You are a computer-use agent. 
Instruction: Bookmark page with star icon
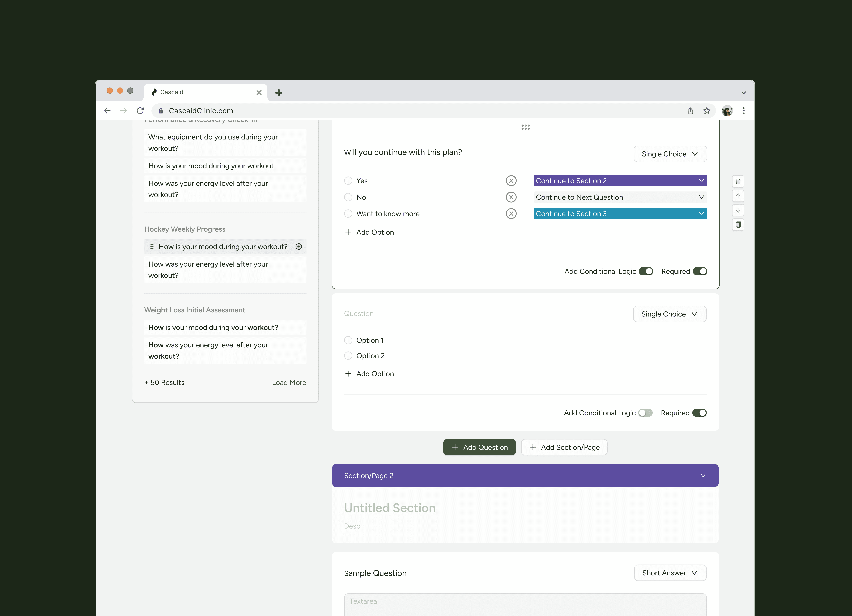pyautogui.click(x=707, y=111)
